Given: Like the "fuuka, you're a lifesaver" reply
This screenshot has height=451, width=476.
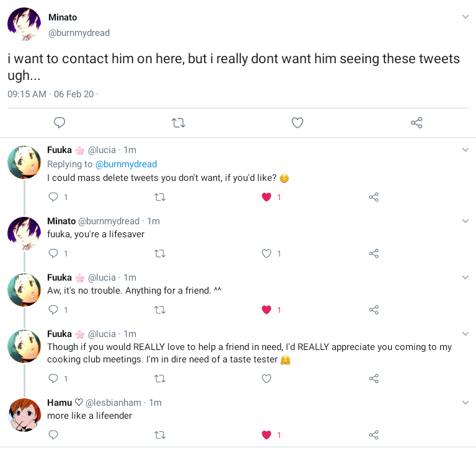Looking at the screenshot, I should [267, 253].
